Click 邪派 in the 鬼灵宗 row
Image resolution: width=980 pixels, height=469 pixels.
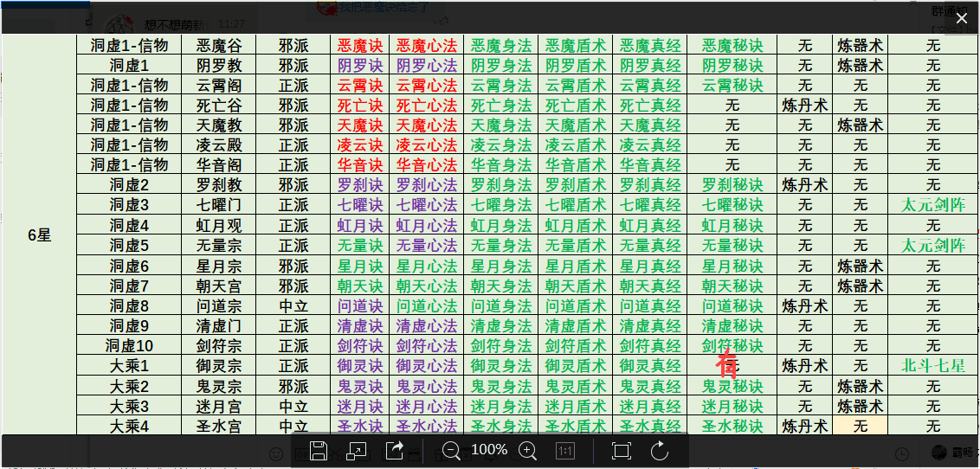pos(293,385)
